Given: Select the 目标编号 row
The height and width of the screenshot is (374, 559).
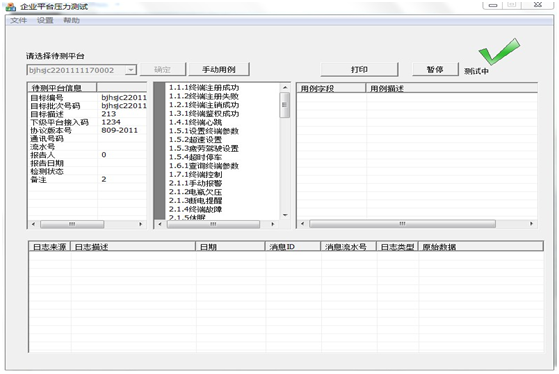Looking at the screenshot, I should pyautogui.click(x=87, y=98).
